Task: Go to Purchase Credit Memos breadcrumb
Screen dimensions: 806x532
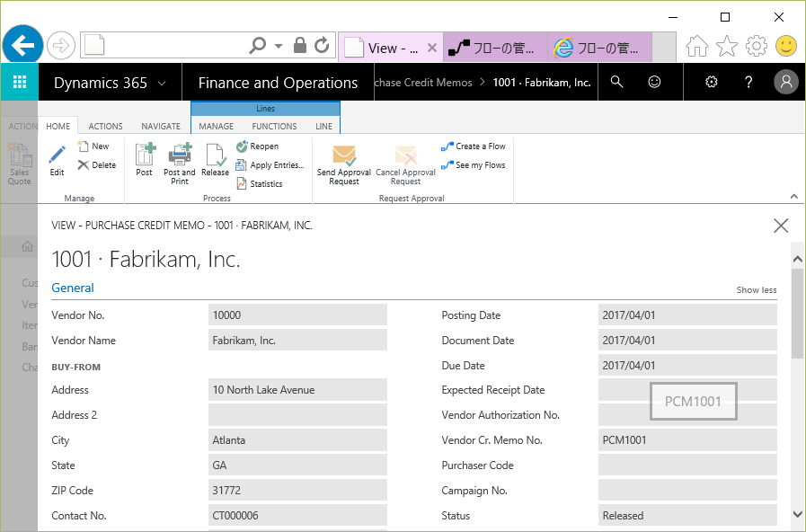Action: pos(423,83)
